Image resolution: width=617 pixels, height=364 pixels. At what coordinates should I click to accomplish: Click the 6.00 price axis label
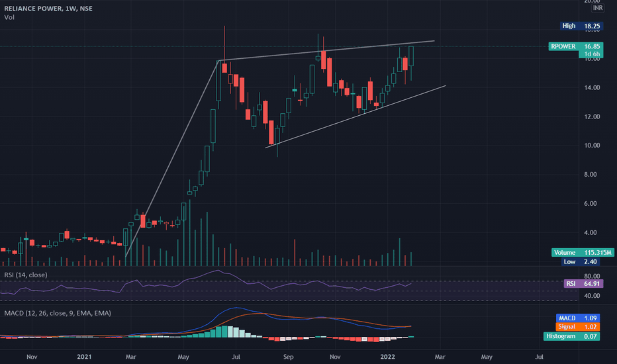point(591,204)
